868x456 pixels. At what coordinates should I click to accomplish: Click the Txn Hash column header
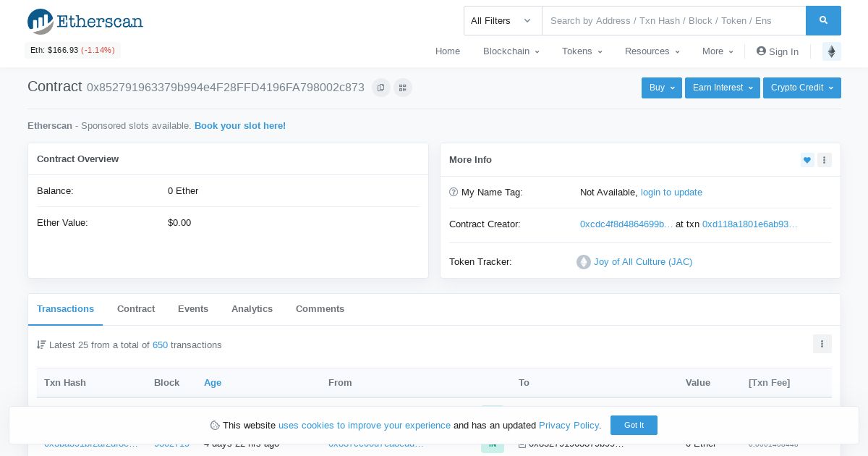click(65, 383)
